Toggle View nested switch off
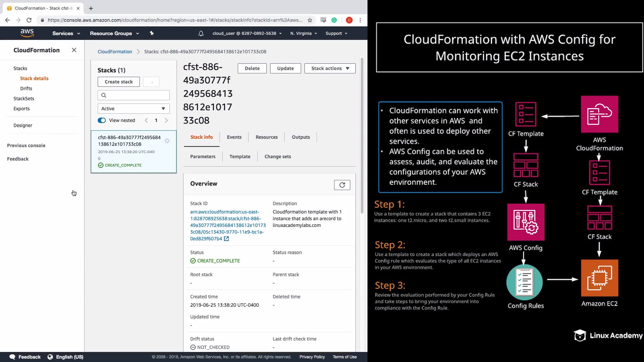644x362 pixels. pos(102,120)
